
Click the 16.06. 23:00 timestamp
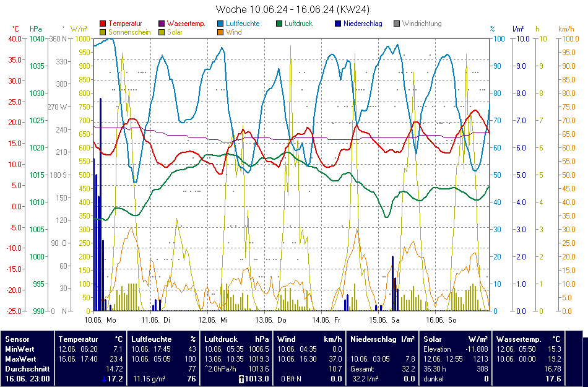click(x=27, y=379)
